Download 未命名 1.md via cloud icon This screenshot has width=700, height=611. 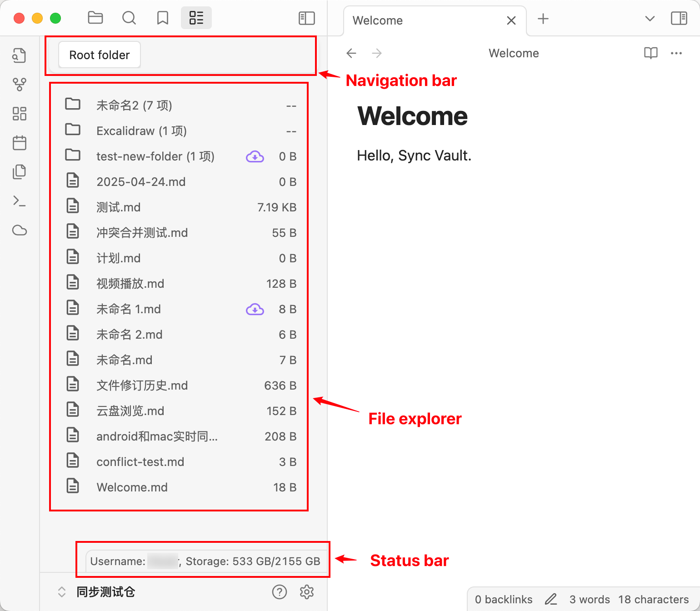[255, 310]
